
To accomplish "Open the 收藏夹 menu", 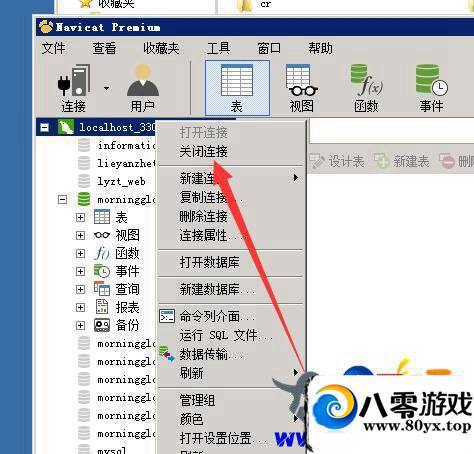I will (x=161, y=48).
